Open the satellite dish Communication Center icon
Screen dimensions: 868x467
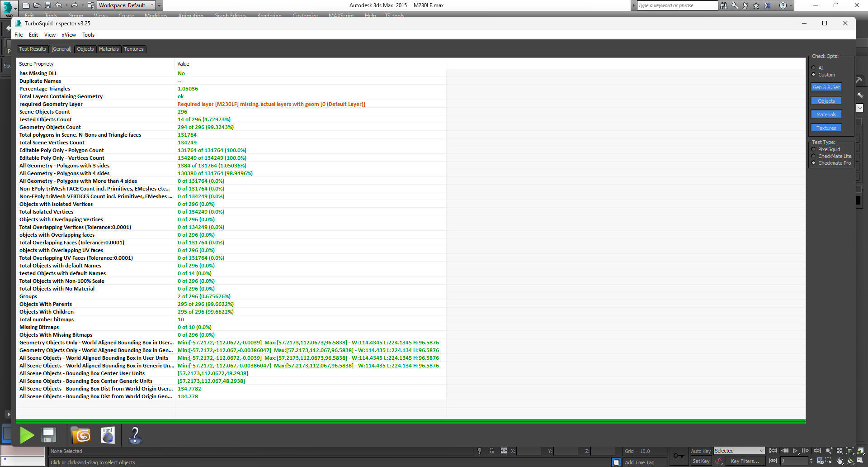tap(745, 5)
